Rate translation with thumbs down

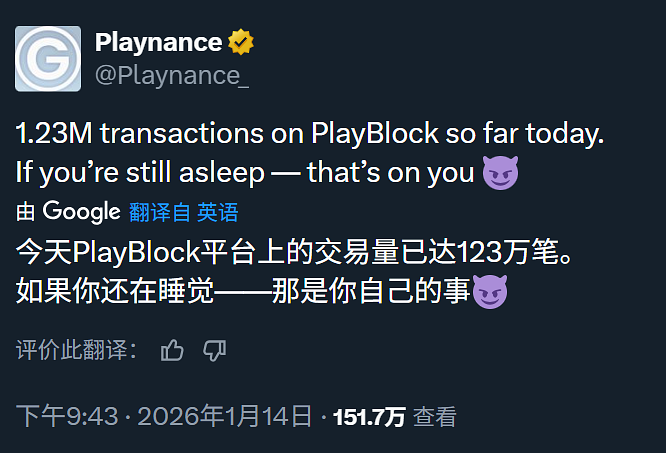click(214, 350)
